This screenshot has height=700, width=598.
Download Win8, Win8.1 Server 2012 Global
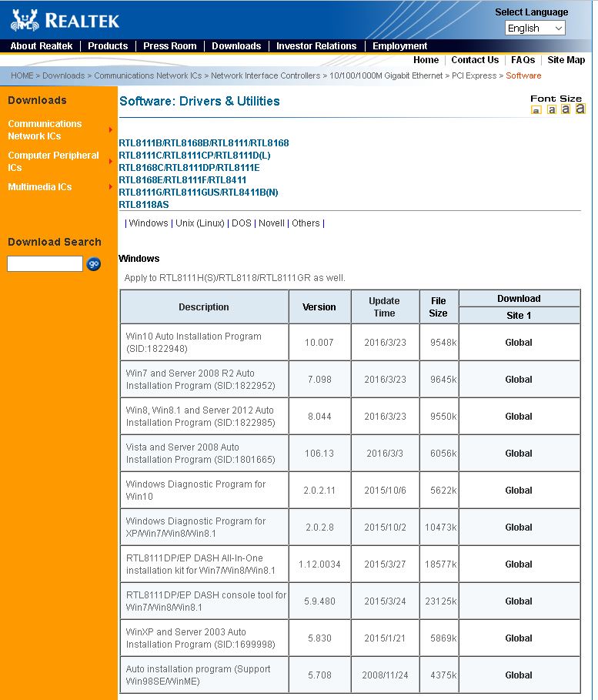(x=519, y=417)
